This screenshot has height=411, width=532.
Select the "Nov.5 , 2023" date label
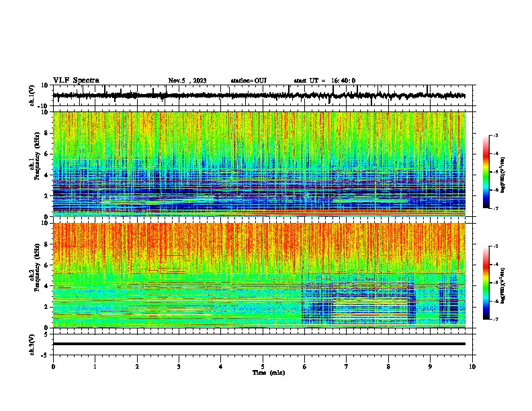pos(187,81)
